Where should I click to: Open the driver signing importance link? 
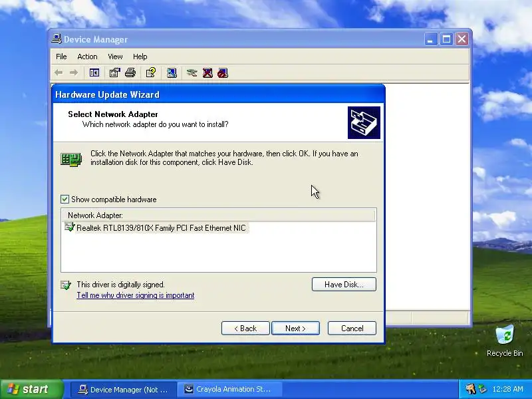pos(136,295)
